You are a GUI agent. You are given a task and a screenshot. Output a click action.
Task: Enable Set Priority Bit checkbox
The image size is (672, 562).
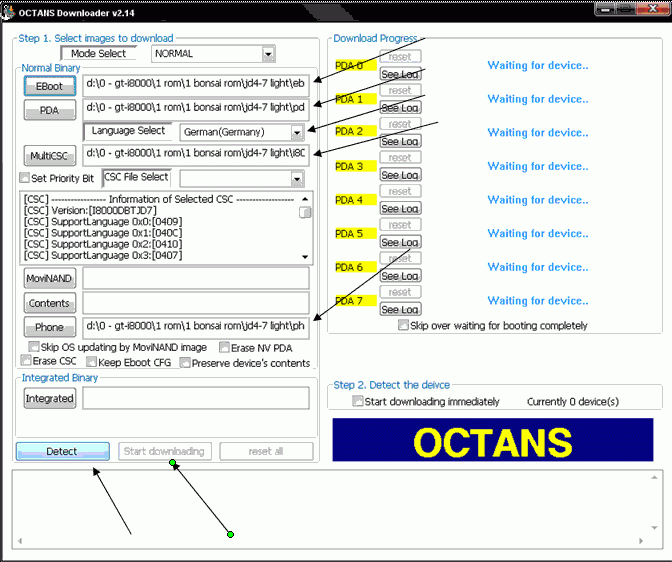pyautogui.click(x=25, y=177)
